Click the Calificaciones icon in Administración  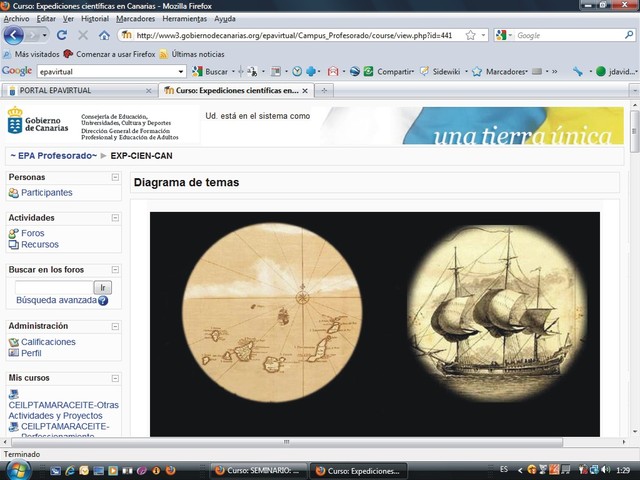pos(13,342)
